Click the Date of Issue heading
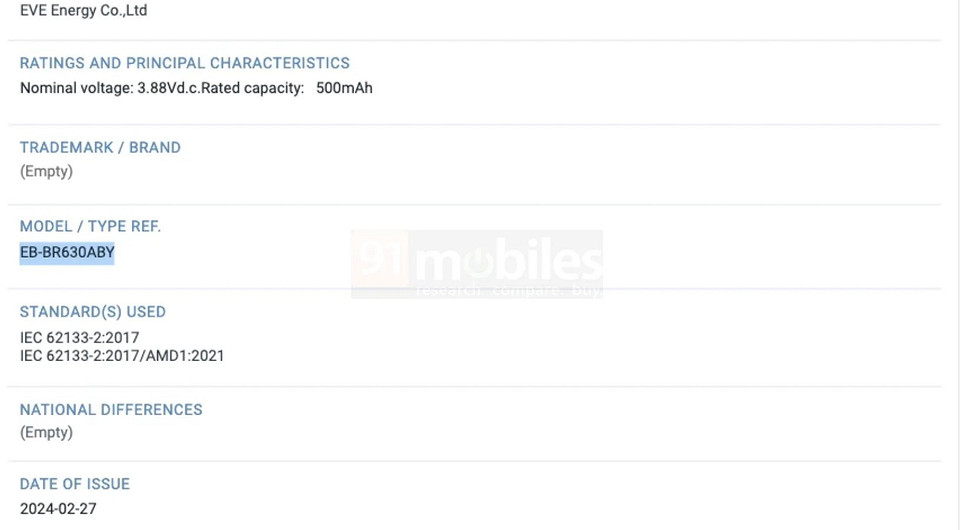960x530 pixels. pos(75,484)
